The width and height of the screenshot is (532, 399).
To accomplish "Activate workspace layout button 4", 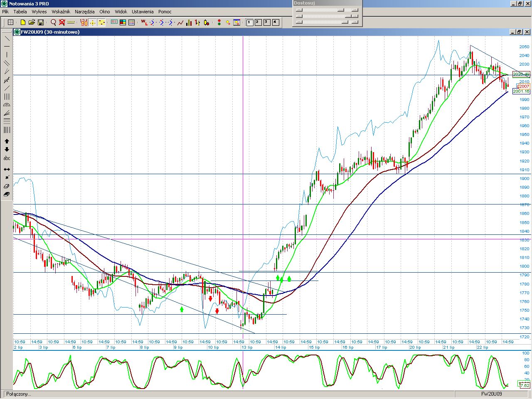I will [x=276, y=22].
